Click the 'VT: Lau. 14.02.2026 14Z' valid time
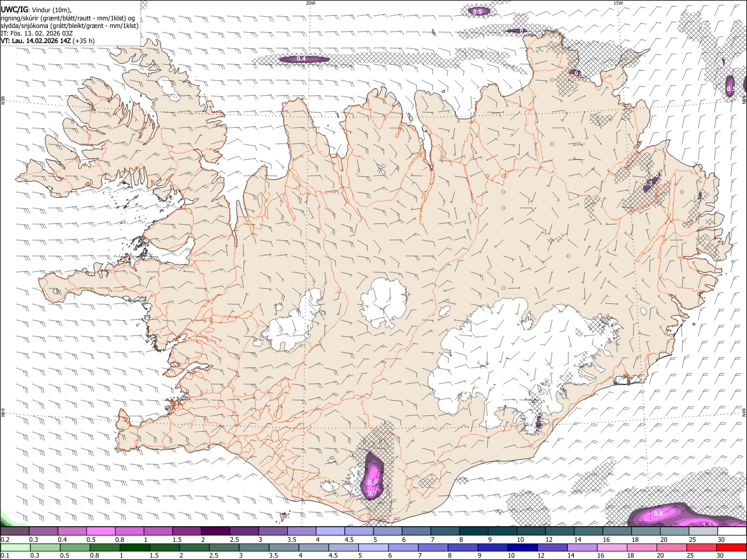Screen dimensions: 747x560 click(36, 41)
